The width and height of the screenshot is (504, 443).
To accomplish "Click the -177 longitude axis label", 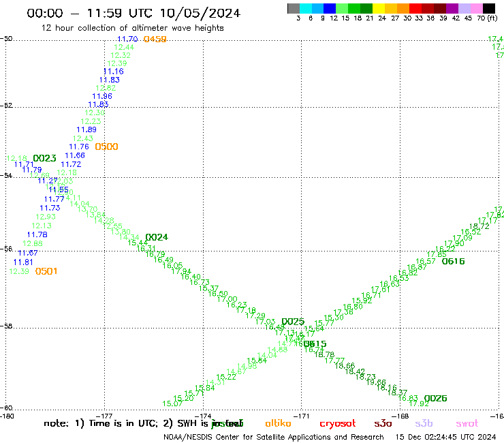I will tap(104, 416).
